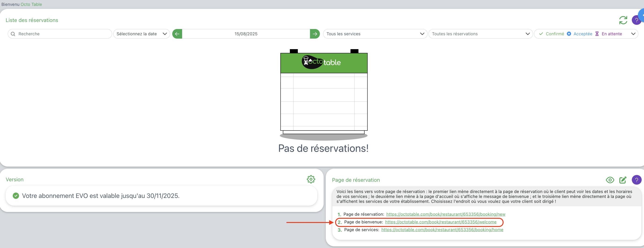The height and width of the screenshot is (248, 644).
Task: Click the EVO subscription validity text
Action: [101, 196]
